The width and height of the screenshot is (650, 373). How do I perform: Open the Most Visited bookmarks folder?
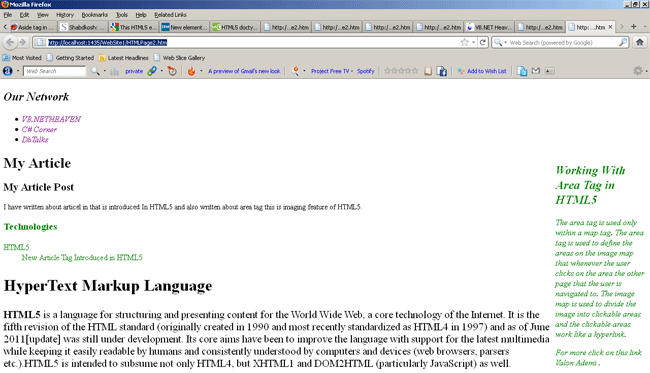click(22, 58)
